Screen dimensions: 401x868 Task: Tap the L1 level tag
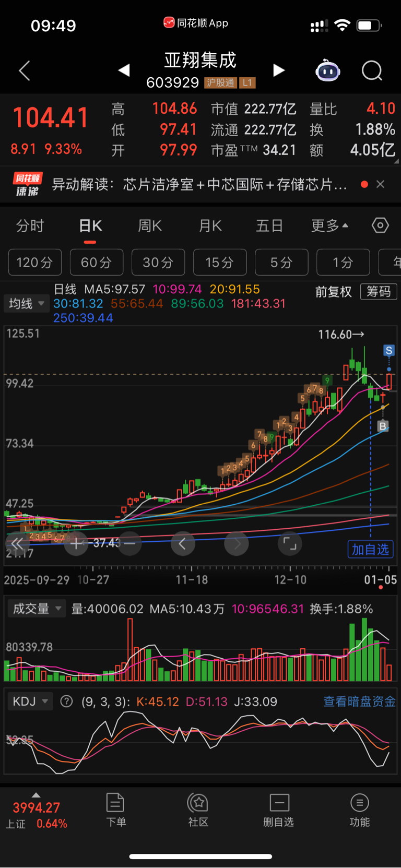click(247, 82)
